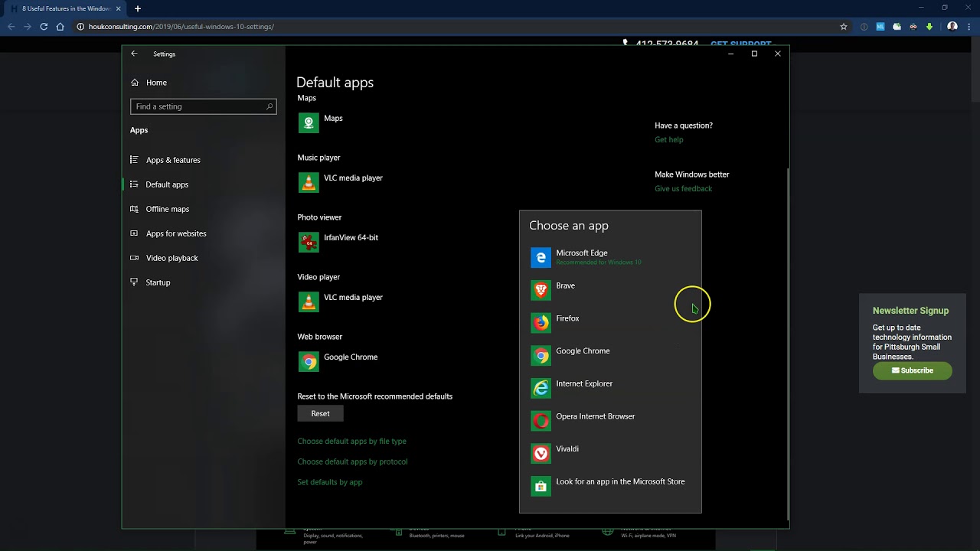Select the Vivaldi icon
Viewport: 980px width, 551px height.
click(x=541, y=454)
